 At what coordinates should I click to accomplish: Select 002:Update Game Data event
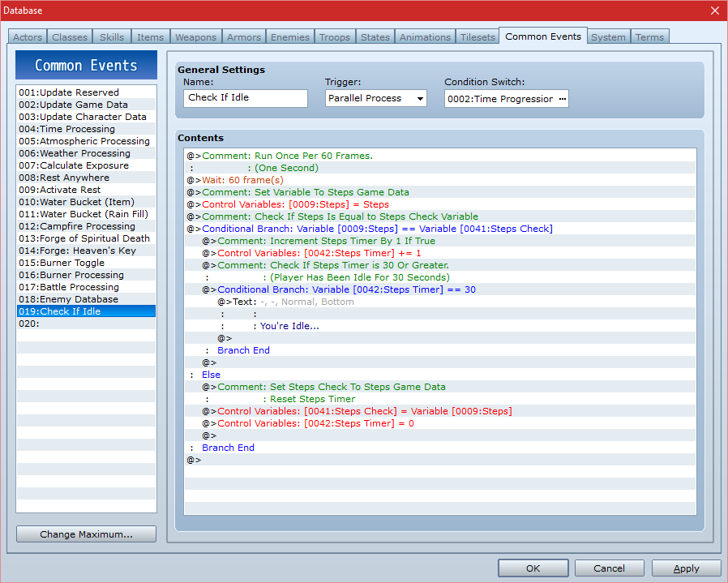click(x=86, y=105)
